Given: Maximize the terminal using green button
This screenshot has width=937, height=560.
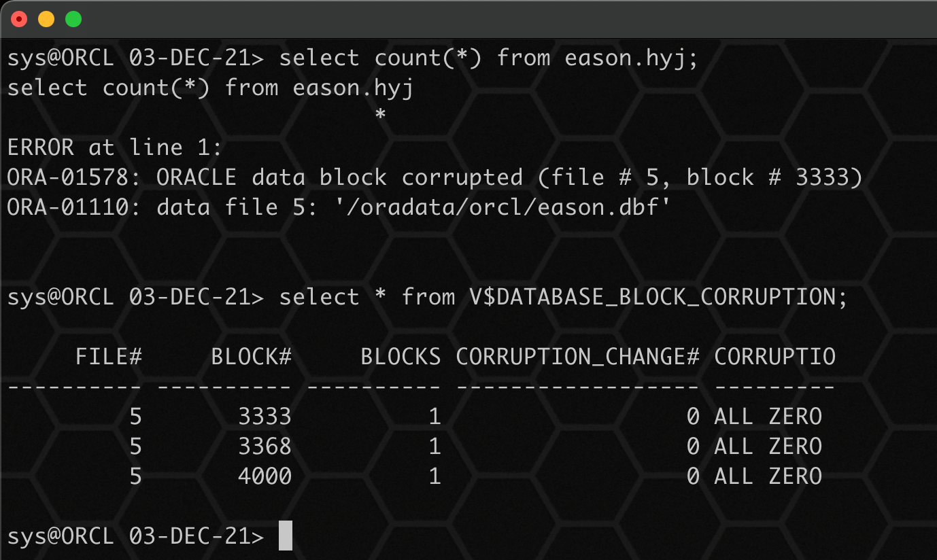Looking at the screenshot, I should point(73,19).
